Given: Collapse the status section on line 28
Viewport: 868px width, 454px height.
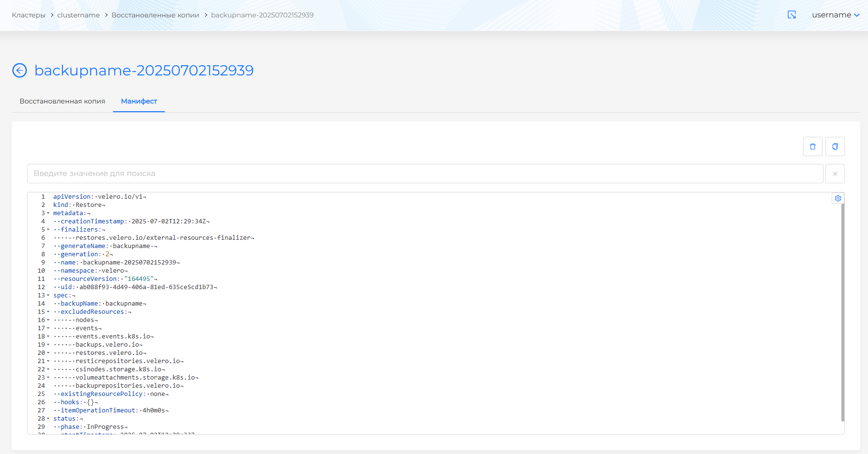Looking at the screenshot, I should coord(48,418).
